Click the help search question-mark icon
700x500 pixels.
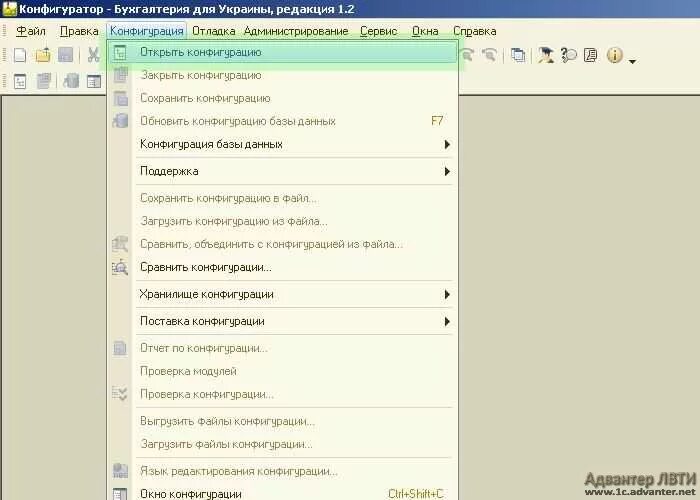pos(568,55)
